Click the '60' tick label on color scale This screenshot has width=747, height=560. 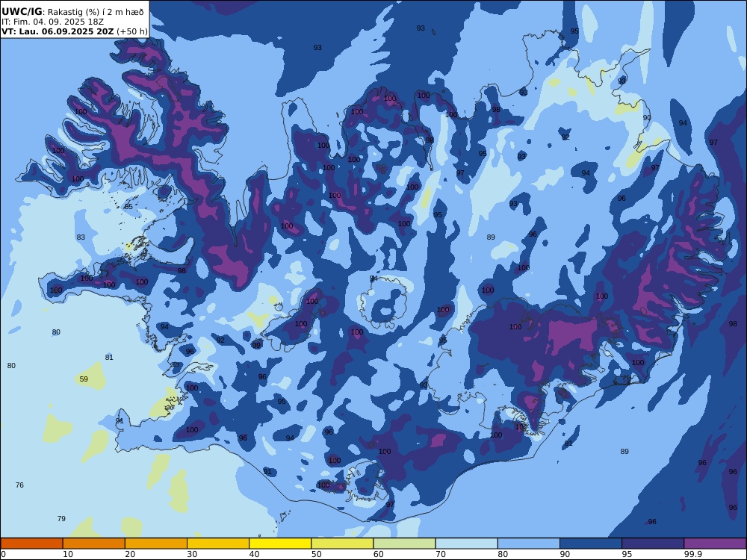point(378,554)
